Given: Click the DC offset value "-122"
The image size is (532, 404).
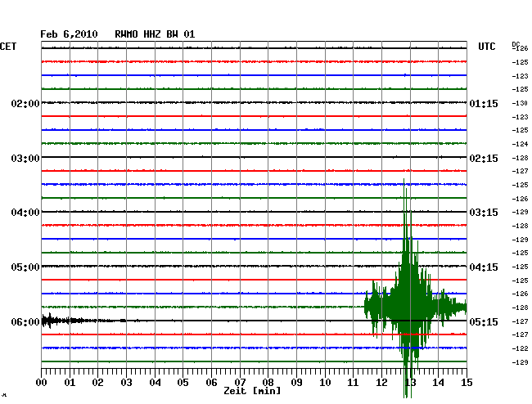Looking at the screenshot, I should tap(520, 348).
